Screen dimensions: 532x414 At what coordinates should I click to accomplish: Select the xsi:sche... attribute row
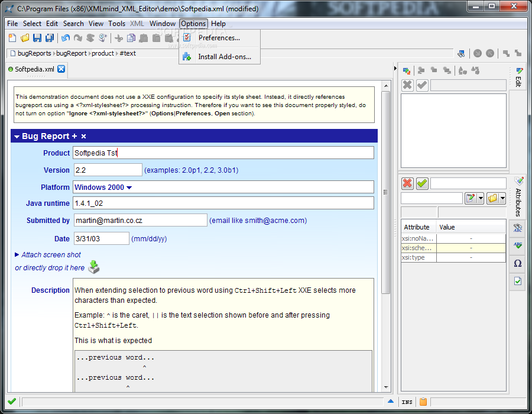pos(453,248)
